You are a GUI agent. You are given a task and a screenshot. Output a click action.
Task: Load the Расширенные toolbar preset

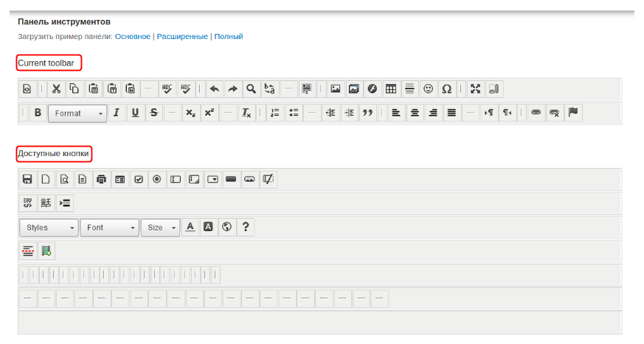[x=181, y=36]
